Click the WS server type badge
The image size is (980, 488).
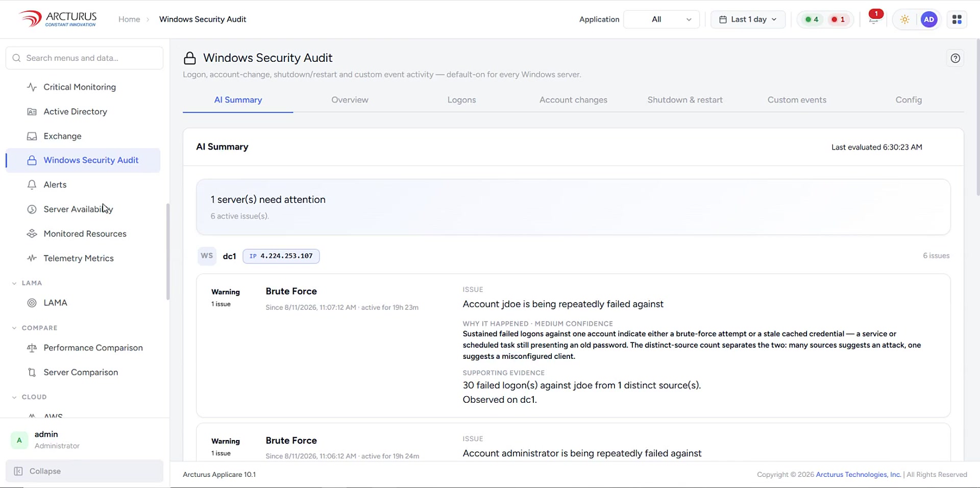(207, 256)
